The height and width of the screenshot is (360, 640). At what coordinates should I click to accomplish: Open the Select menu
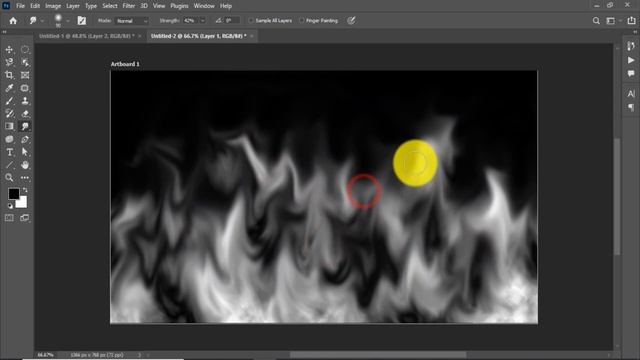pyautogui.click(x=110, y=6)
